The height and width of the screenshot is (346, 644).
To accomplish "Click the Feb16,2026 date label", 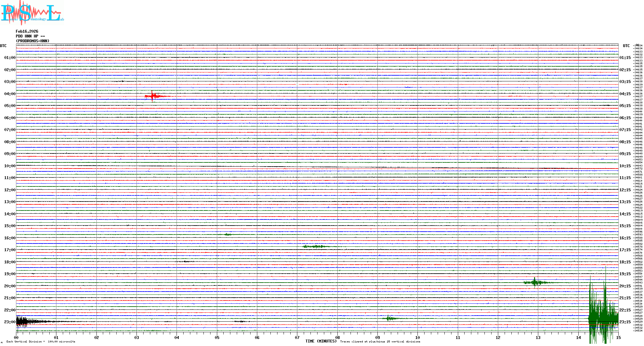I will pyautogui.click(x=27, y=31).
